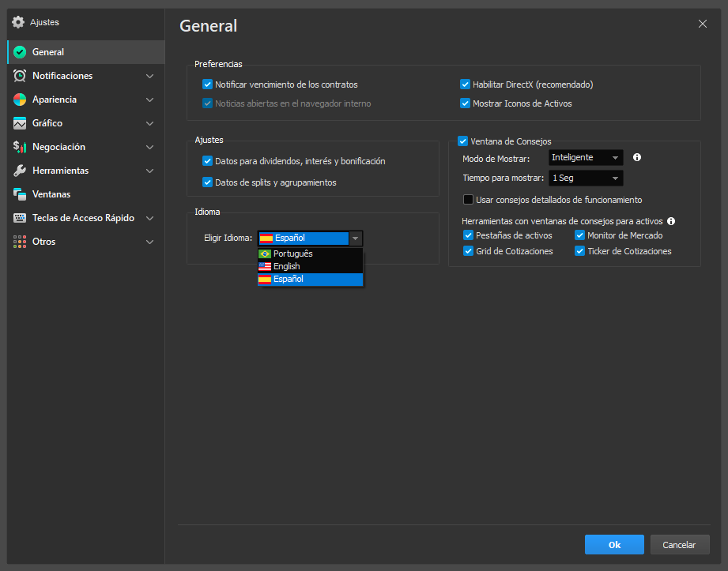Click the Apariencia color wheel icon
Image resolution: width=728 pixels, height=571 pixels.
pos(20,100)
